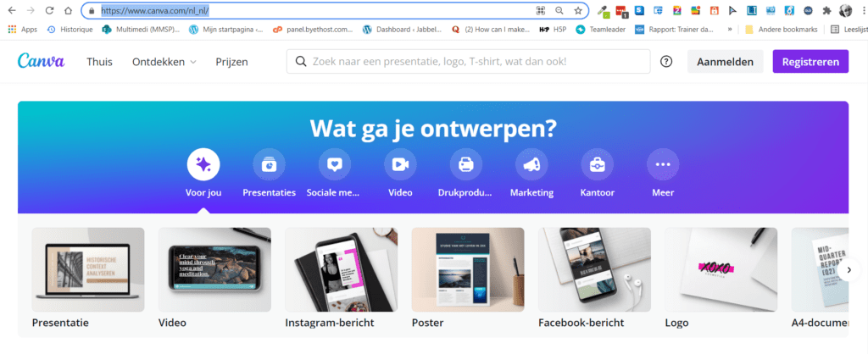Select the Video template thumbnail
Screen dimensions: 868x354
coord(214,269)
